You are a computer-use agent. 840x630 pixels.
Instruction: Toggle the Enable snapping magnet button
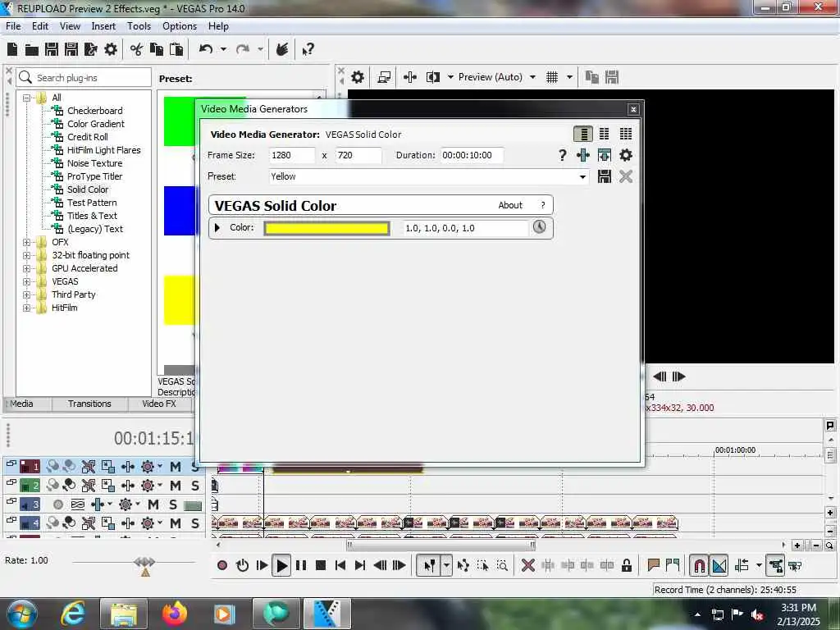tap(699, 565)
